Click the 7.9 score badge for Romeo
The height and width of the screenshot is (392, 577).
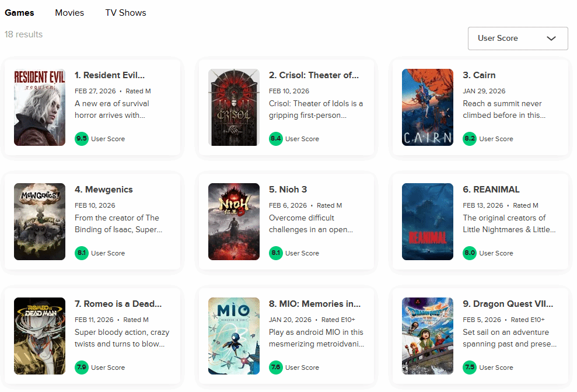click(x=82, y=367)
